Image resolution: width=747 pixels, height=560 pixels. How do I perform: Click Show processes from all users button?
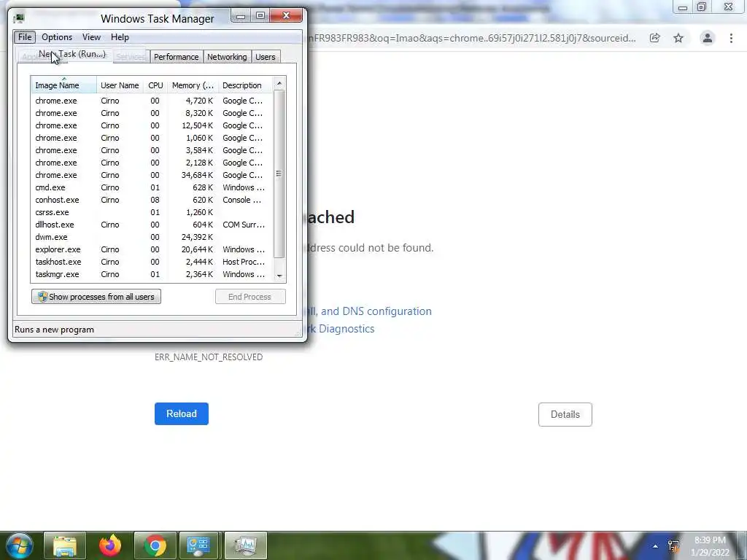pos(96,297)
